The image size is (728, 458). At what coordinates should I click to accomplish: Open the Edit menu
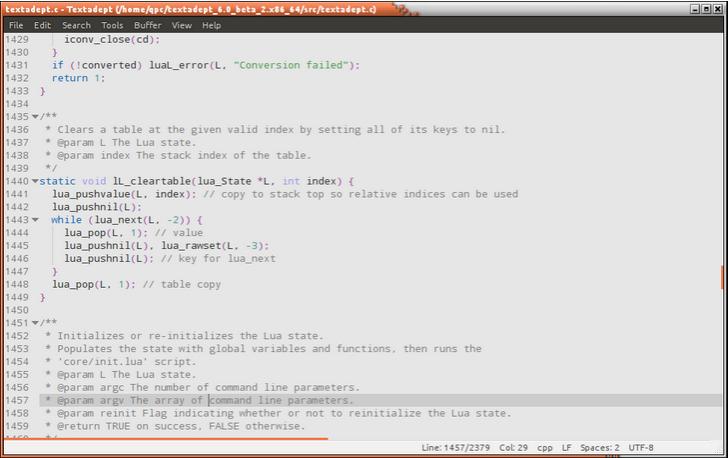tap(42, 25)
